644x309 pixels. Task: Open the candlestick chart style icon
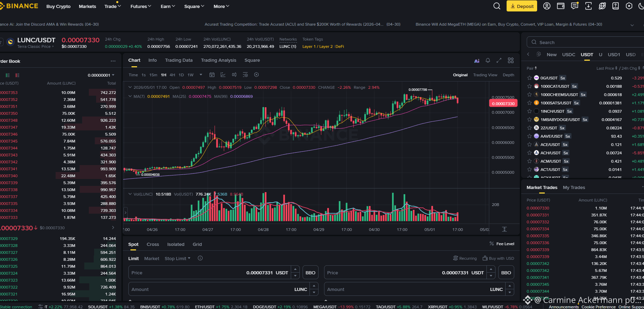tap(234, 75)
